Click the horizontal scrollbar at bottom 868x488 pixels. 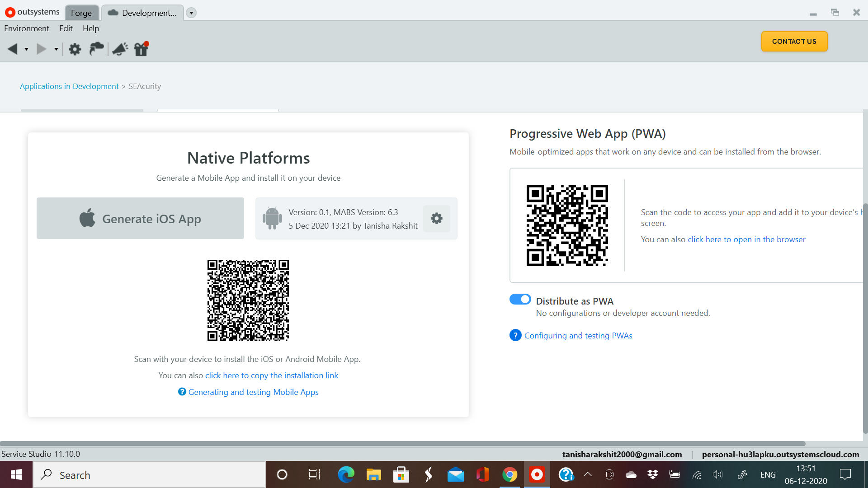pyautogui.click(x=402, y=444)
